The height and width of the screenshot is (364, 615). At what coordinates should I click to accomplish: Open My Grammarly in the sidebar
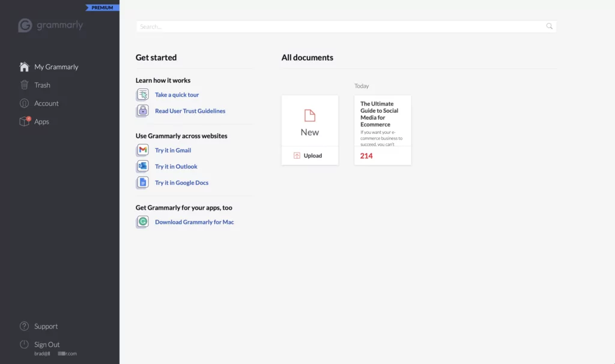tap(56, 67)
